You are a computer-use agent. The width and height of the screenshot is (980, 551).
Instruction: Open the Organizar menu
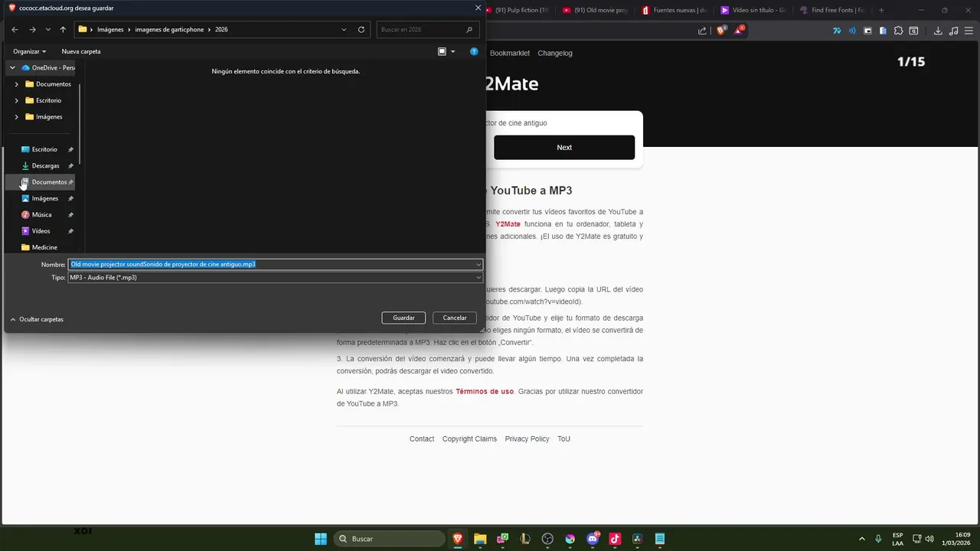29,51
